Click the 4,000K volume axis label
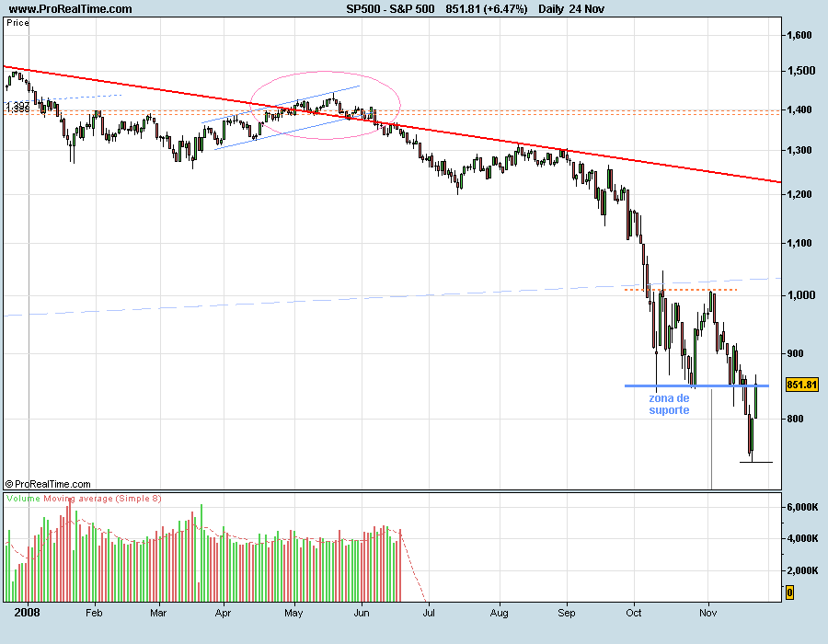Image resolution: width=828 pixels, height=644 pixels. (x=802, y=538)
